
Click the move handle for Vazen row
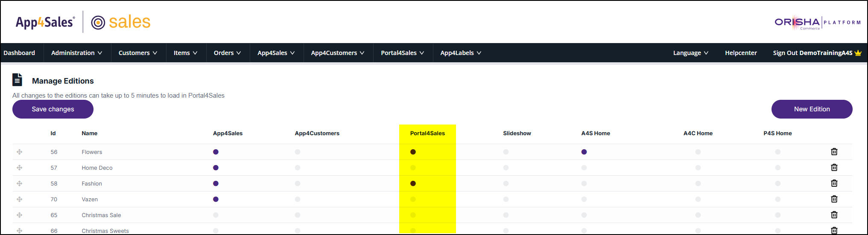[20, 199]
